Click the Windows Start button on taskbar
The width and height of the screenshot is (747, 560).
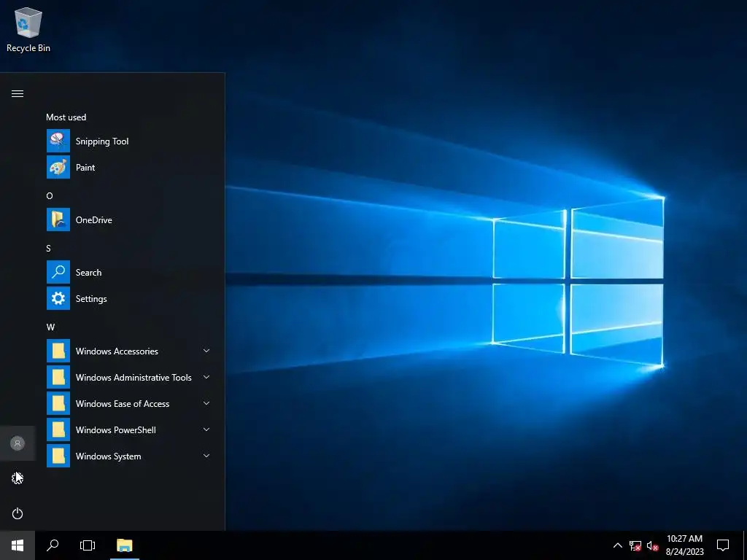(18, 545)
